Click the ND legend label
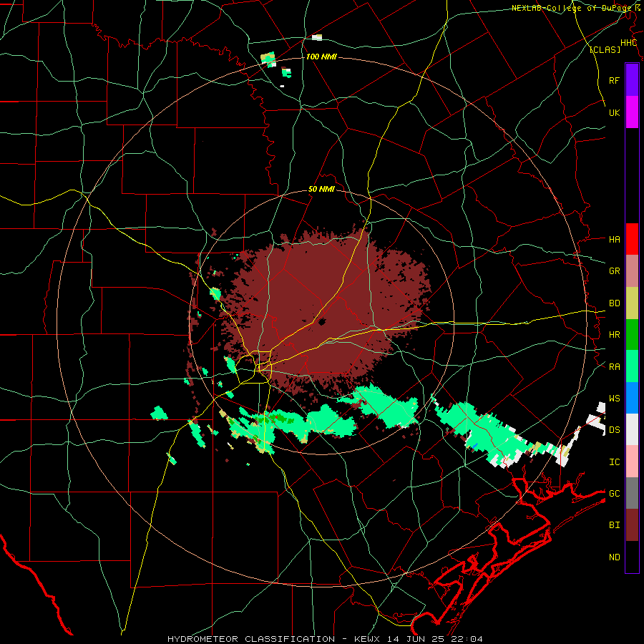The image size is (644, 644). 614,557
